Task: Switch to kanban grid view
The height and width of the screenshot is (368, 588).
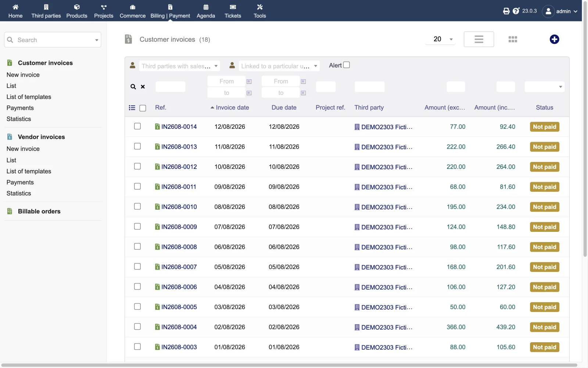Action: [513, 39]
